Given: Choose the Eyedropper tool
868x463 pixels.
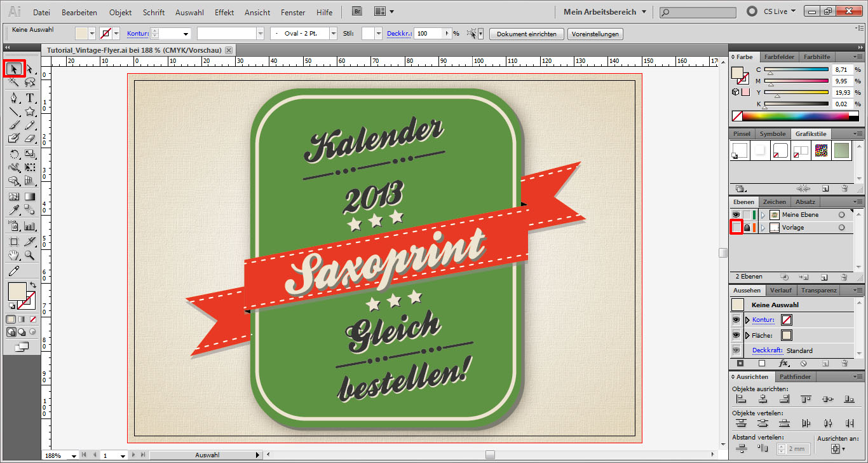Looking at the screenshot, I should click(x=14, y=211).
